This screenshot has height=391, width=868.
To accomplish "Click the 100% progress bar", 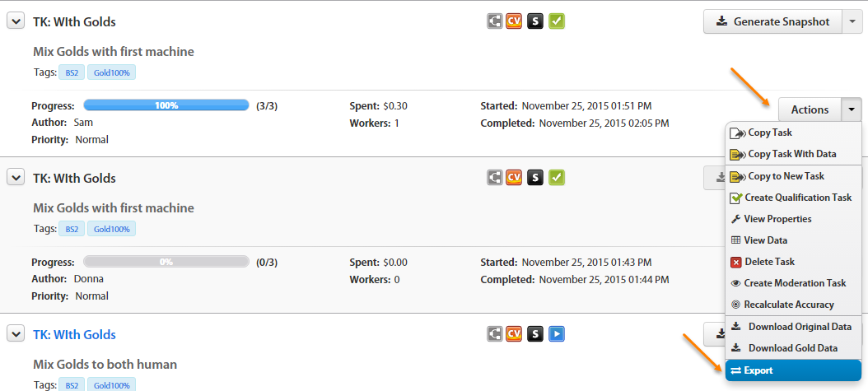I will point(166,105).
